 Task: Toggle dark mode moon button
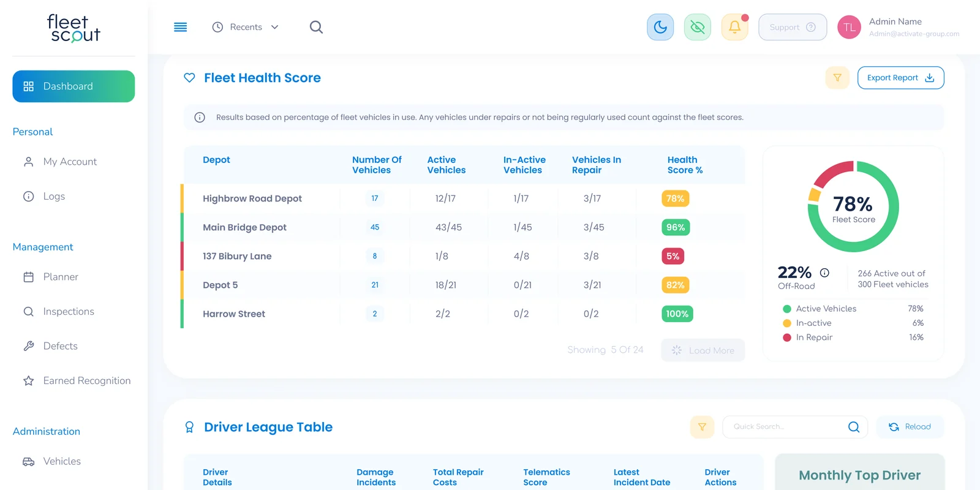(x=660, y=27)
